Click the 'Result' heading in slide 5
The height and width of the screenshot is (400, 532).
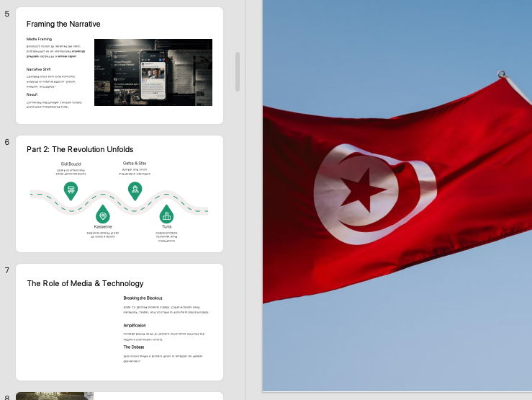pos(32,94)
